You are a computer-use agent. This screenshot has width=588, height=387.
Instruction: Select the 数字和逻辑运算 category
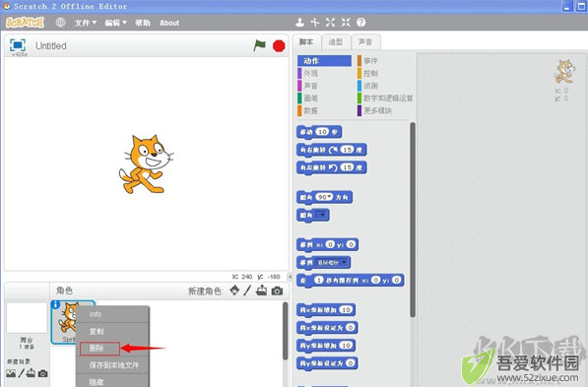(x=385, y=97)
